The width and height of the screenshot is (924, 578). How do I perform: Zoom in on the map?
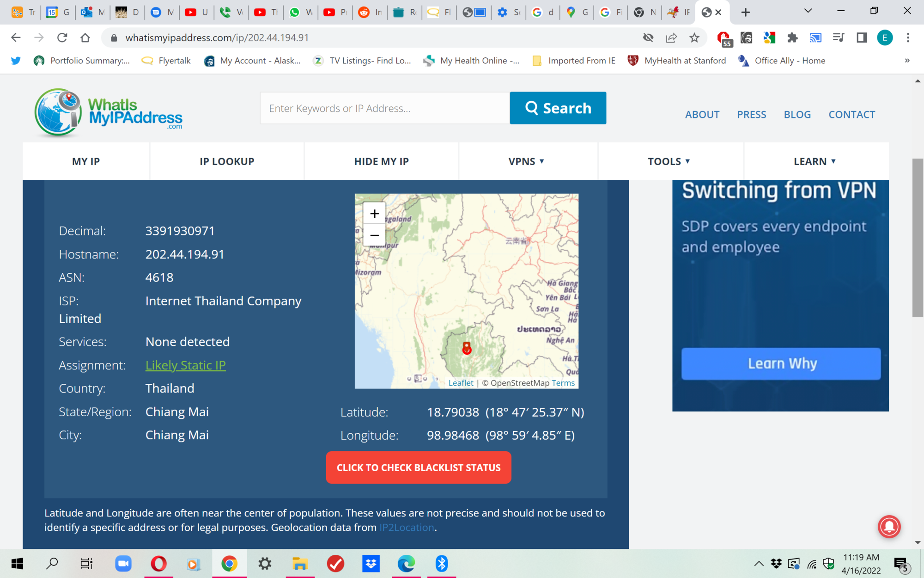[374, 214]
